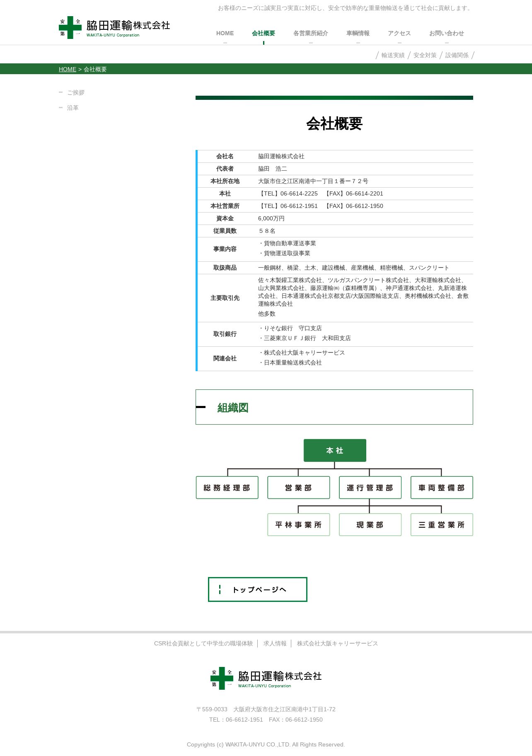Click the address 大阪市住之江区南港中一丁目

tap(313, 181)
